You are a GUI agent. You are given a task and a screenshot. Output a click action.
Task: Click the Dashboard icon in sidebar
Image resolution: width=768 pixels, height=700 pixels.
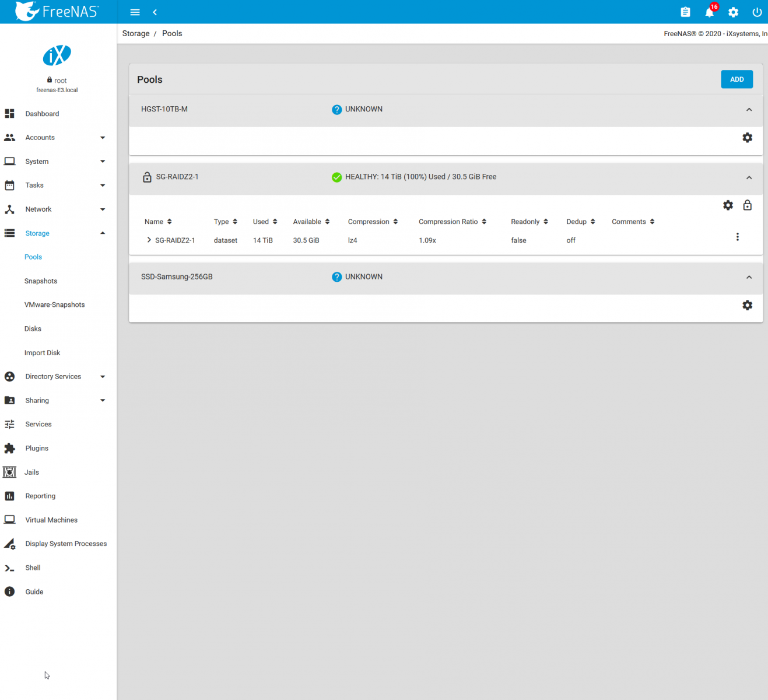pos(9,114)
